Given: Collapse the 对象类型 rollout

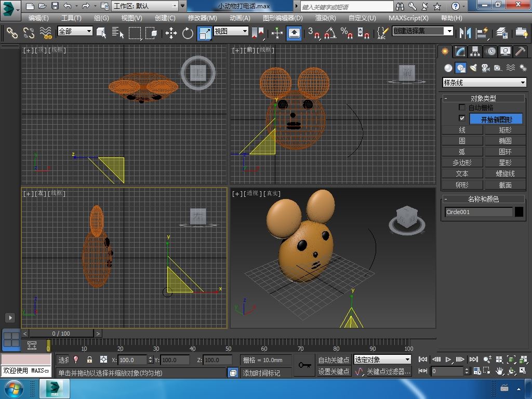Looking at the screenshot, I should pyautogui.click(x=484, y=98).
